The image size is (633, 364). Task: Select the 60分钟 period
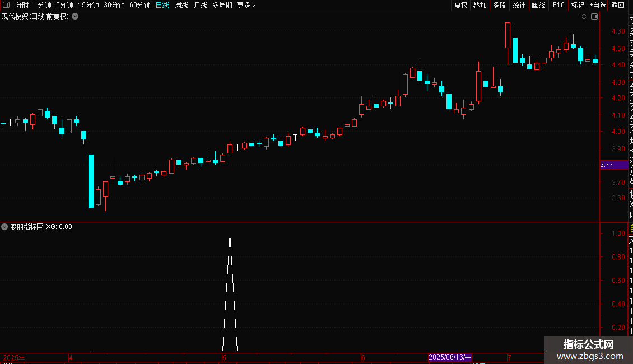[x=140, y=5]
